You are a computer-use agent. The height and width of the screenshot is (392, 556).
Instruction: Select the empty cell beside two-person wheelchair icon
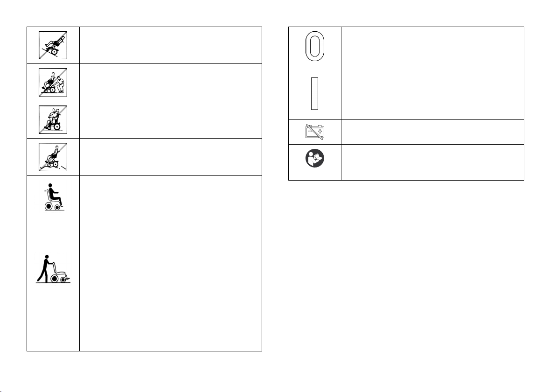coord(171,119)
